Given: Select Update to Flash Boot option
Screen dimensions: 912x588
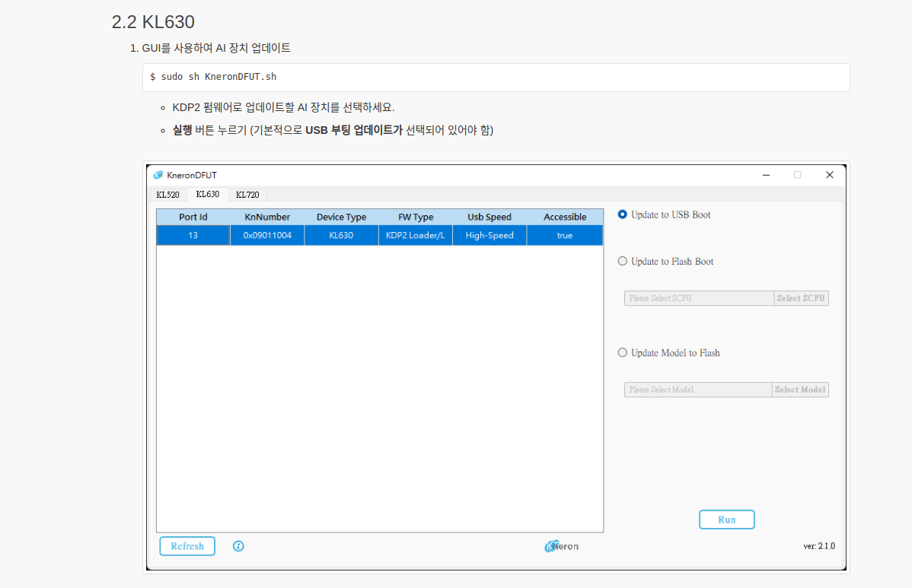Looking at the screenshot, I should click(623, 262).
